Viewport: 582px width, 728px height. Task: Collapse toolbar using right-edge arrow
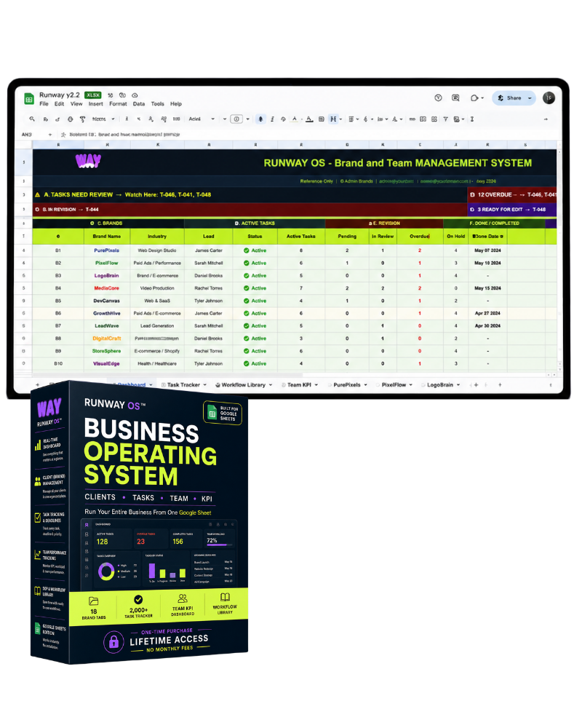click(546, 119)
